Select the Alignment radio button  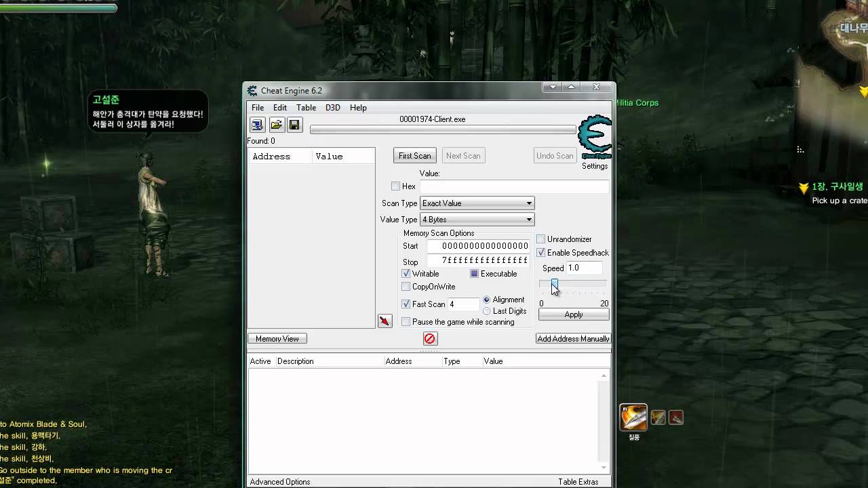pos(487,300)
